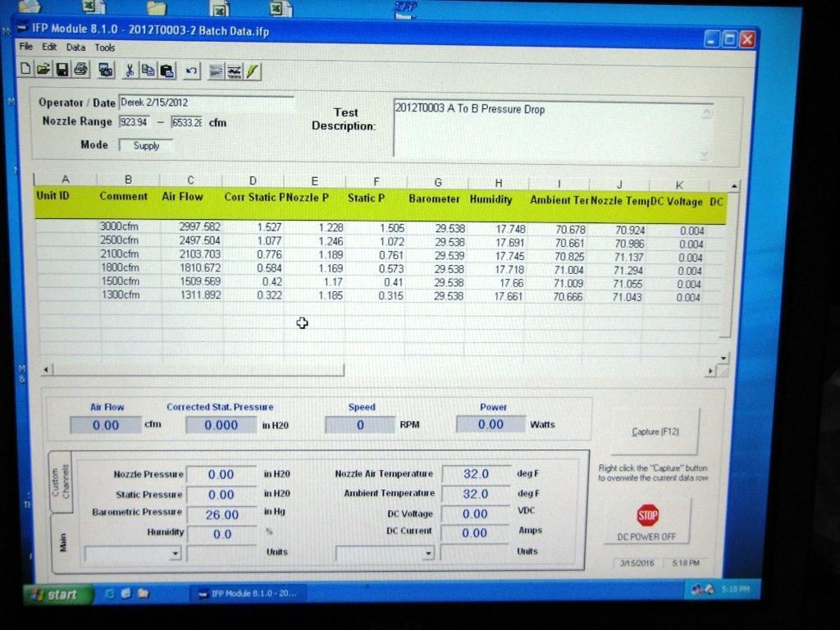Click the New file toolbar icon
The image size is (840, 630).
26,70
